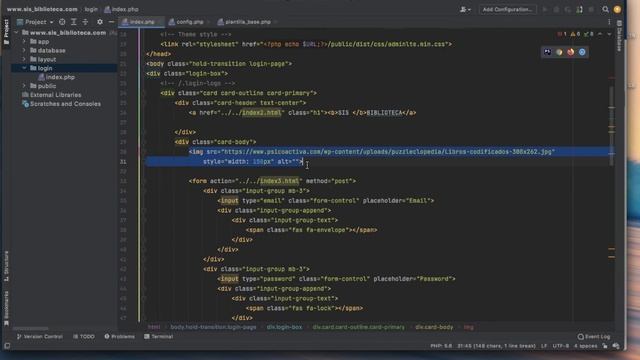Viewport: 640px width, 360px height.
Task: Click the read-only lock icon in status bar
Action: pyautogui.click(x=605, y=346)
